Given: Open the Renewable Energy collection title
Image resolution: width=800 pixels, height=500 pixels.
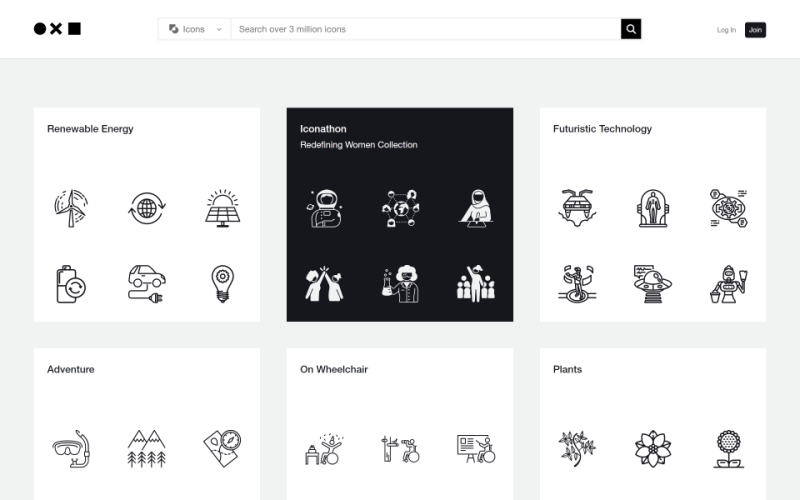Looking at the screenshot, I should pyautogui.click(x=90, y=129).
